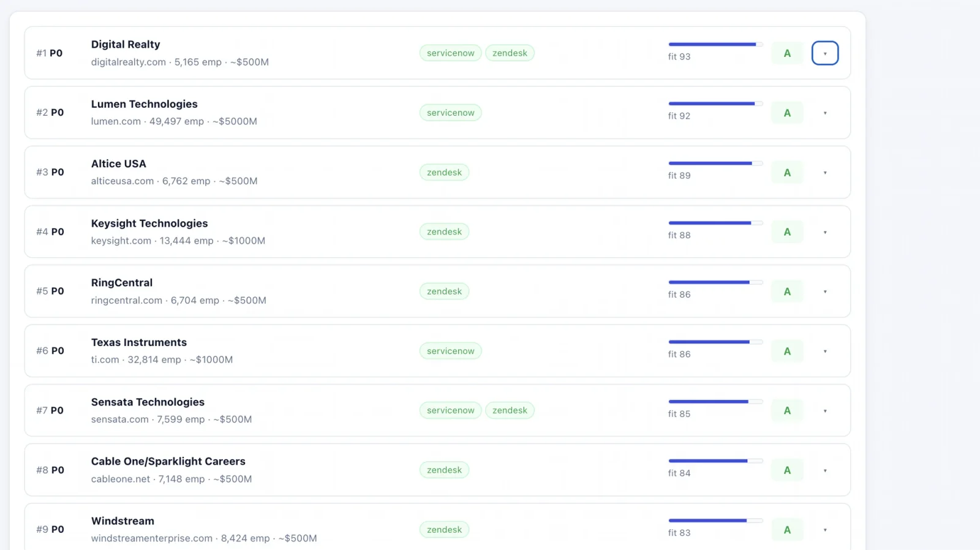
Task: Click the A grade badge for Altice USA
Action: [787, 173]
